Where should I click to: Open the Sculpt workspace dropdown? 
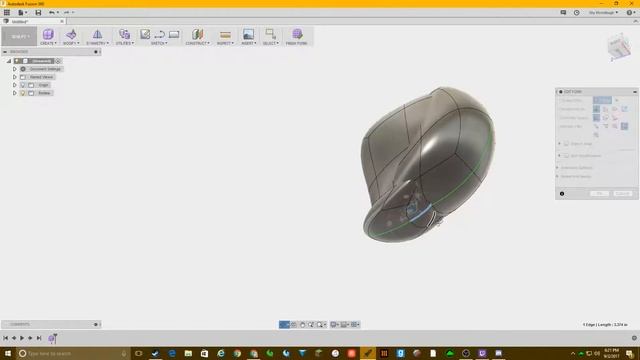click(x=19, y=36)
